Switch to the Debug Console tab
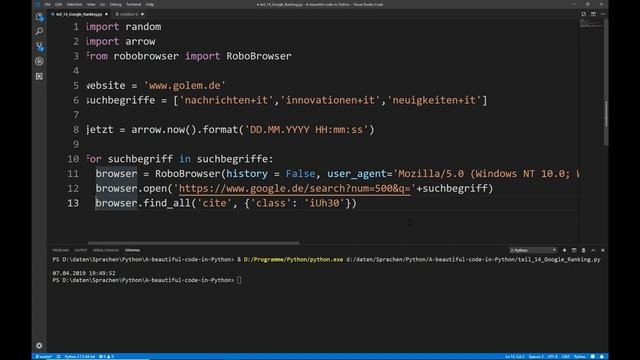The height and width of the screenshot is (360, 640). [x=105, y=250]
